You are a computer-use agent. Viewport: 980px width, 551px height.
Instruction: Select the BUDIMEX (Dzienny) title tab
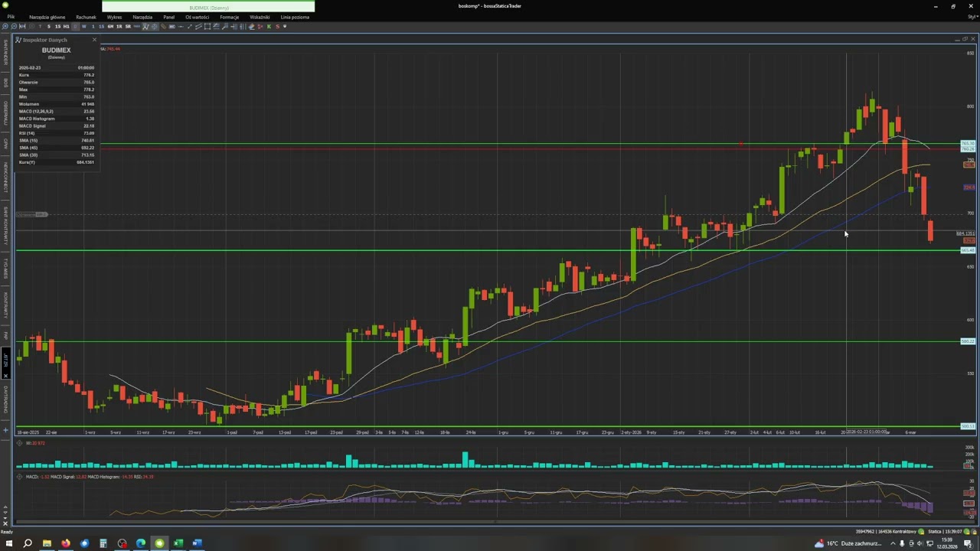pos(208,8)
